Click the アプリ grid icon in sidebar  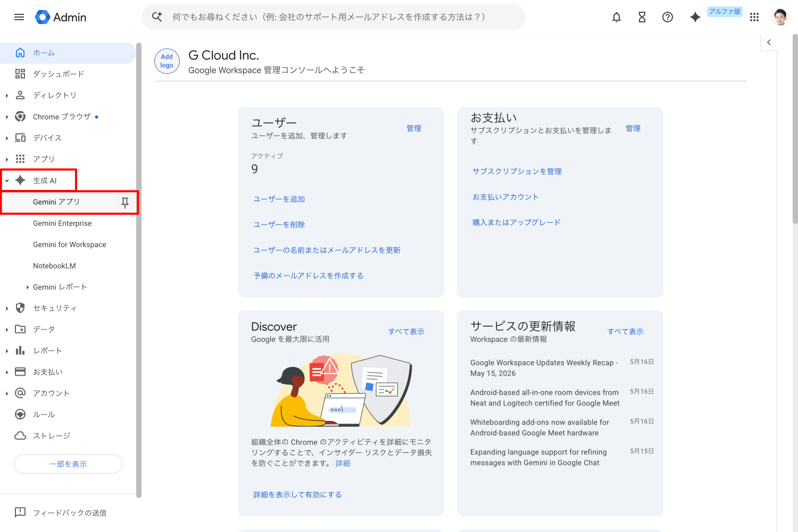tap(20, 159)
